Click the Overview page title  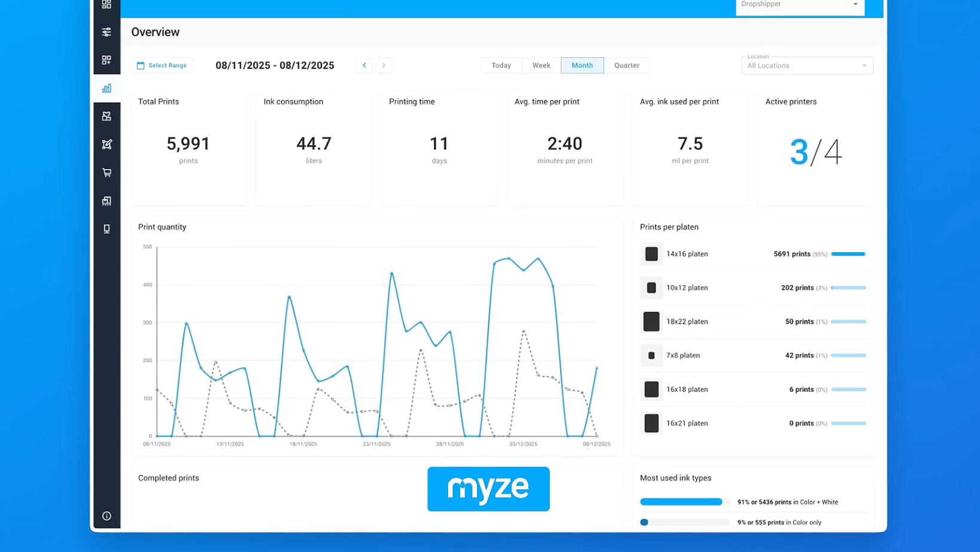coord(155,32)
